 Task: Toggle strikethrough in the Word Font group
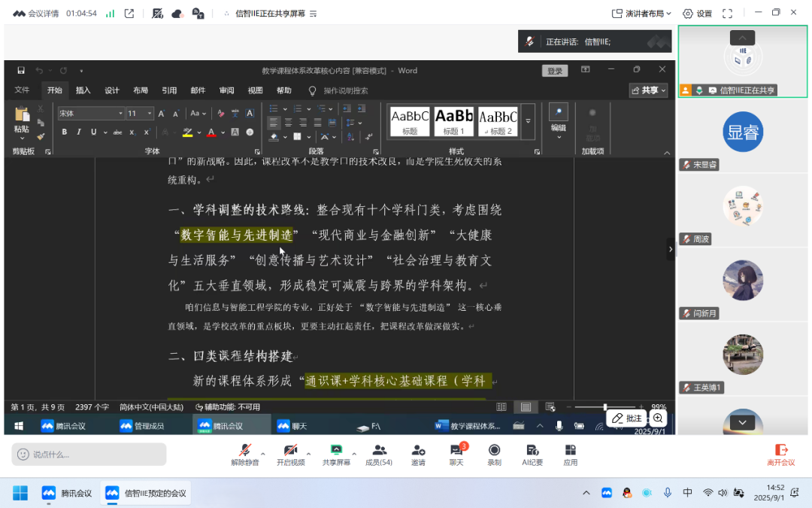point(118,131)
